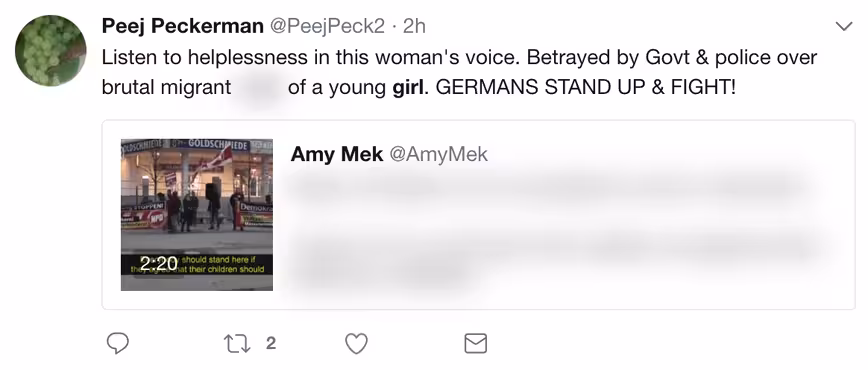Open the 2h timestamp permalink

[414, 26]
